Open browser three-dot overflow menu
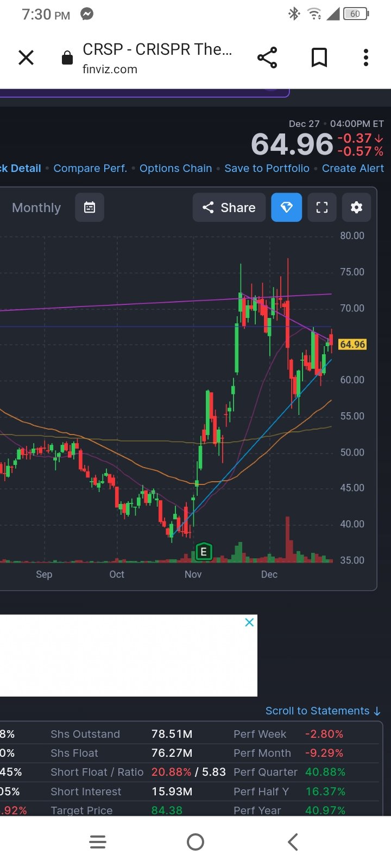This screenshot has height=868, width=391. point(366,58)
